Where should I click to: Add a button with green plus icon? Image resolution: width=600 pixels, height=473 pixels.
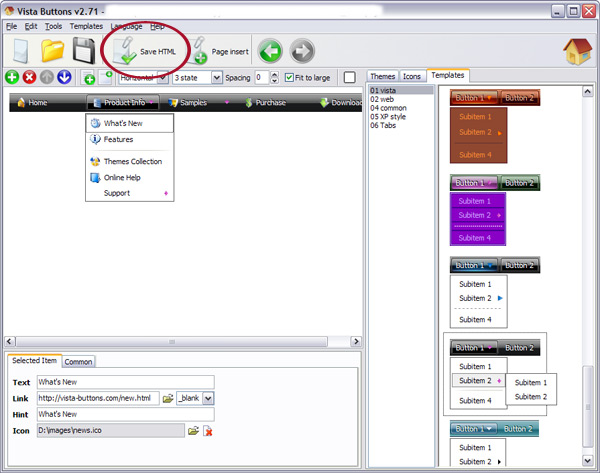click(x=12, y=77)
